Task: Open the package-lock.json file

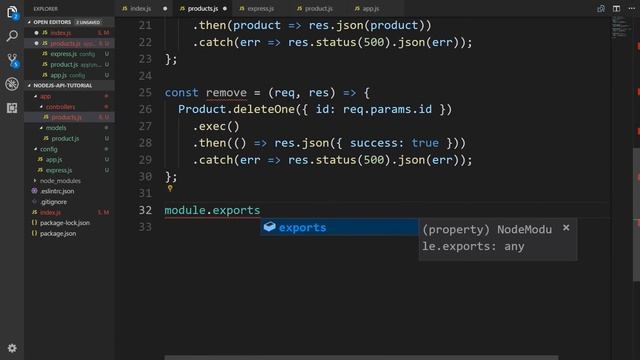Action: (x=69, y=223)
